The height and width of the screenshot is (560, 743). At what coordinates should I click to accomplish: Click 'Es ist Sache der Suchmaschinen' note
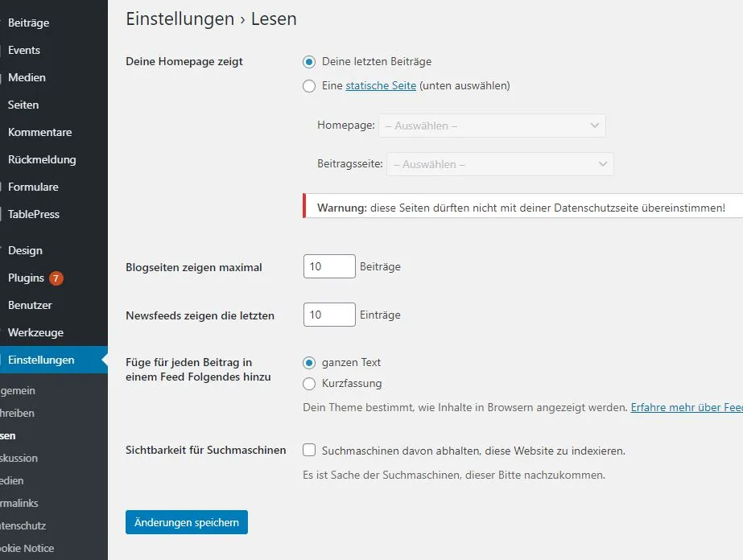(x=454, y=475)
